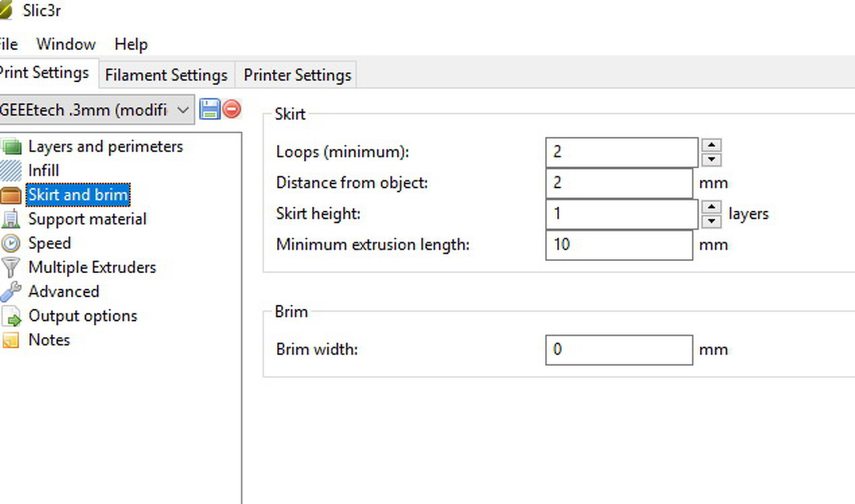Save the current print settings preset
855x504 pixels.
(x=210, y=109)
